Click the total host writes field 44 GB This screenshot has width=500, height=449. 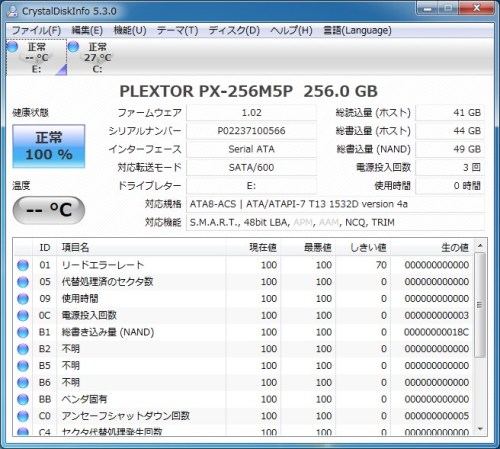coord(450,131)
